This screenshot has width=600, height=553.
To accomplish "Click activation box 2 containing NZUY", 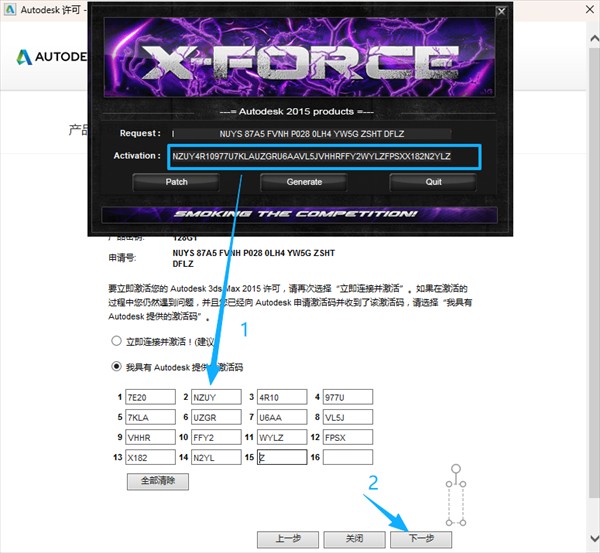I will [215, 396].
